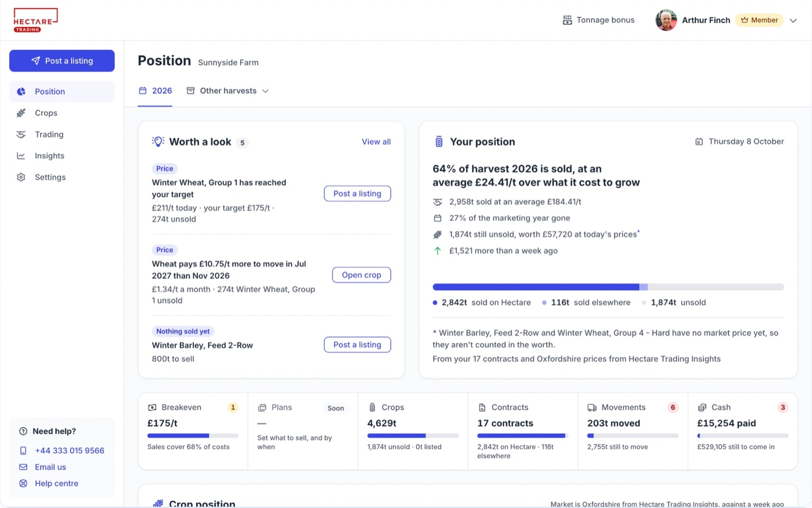Click the Movements card progress bar
This screenshot has height=508, width=812.
pyautogui.click(x=633, y=436)
